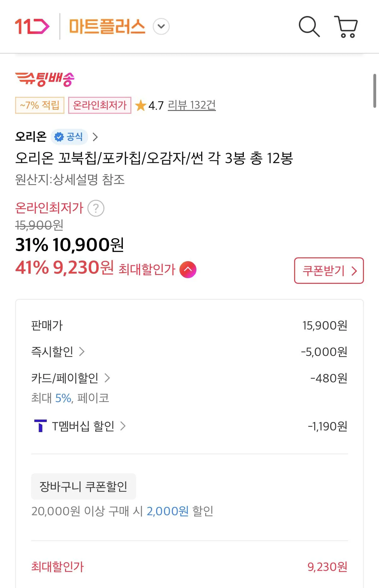Tap the 슈팅배송 delivery badge
The image size is (379, 588).
[45, 79]
